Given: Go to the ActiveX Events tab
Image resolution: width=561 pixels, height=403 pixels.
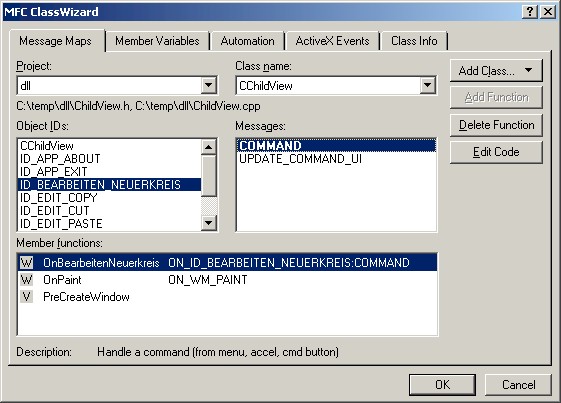Looking at the screenshot, I should [332, 41].
